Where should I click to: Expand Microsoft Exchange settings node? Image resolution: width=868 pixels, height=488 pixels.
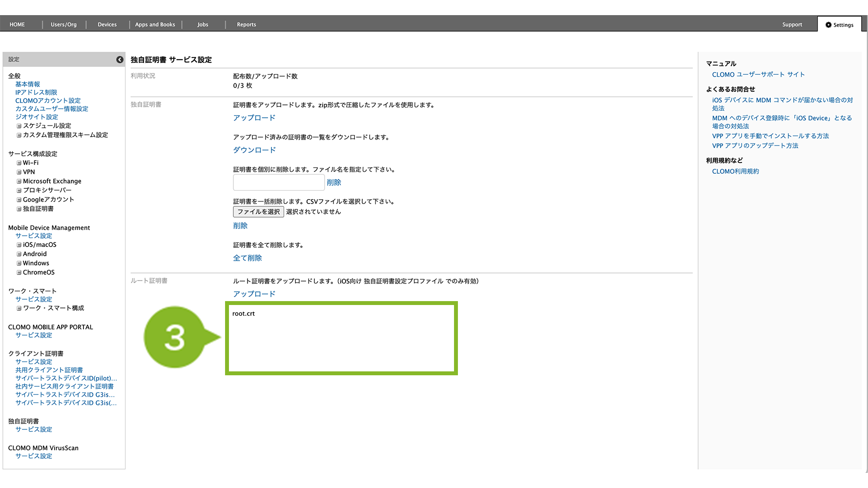pyautogui.click(x=19, y=182)
